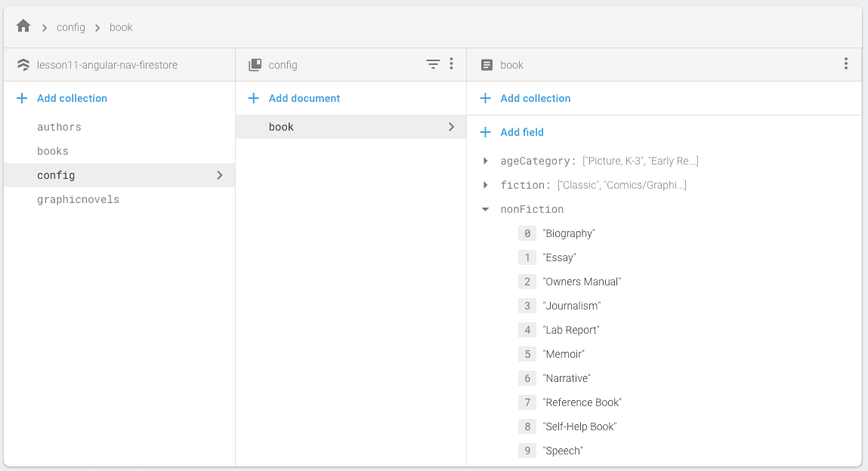Image resolution: width=868 pixels, height=471 pixels.
Task: Click the home icon in breadcrumb
Action: (x=23, y=26)
